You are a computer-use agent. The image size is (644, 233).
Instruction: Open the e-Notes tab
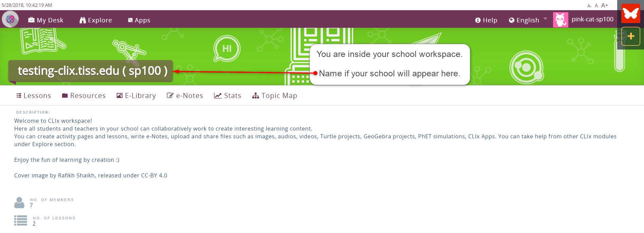pos(185,96)
